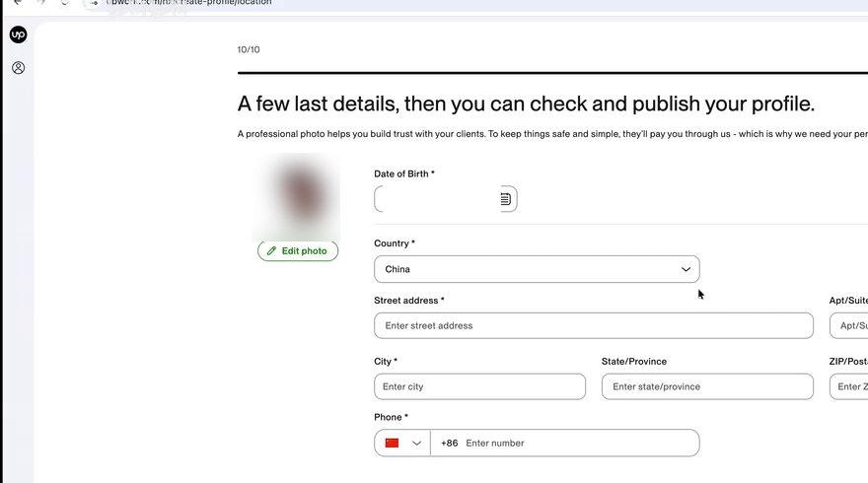
Task: Focus the Apt/Suite input field
Action: (848, 326)
